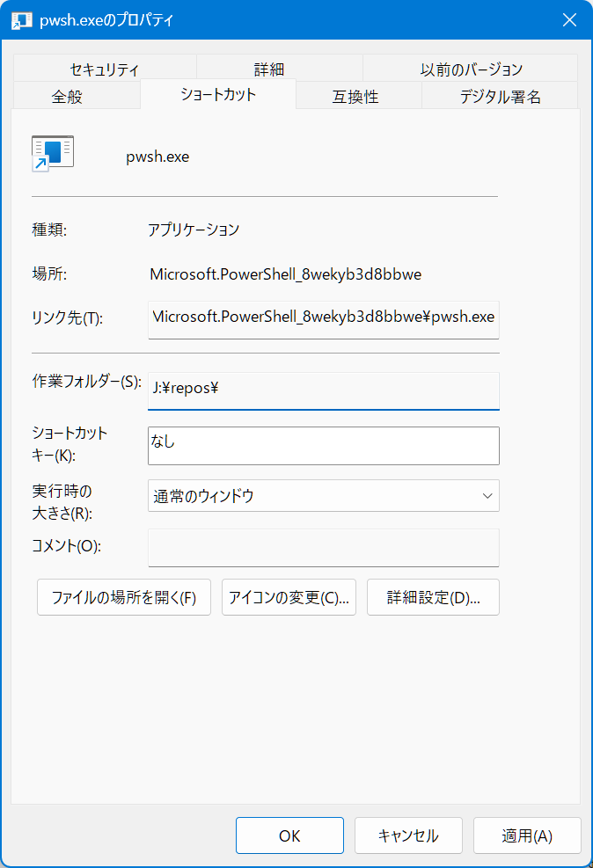Click the リンク先 target path field
Image resolution: width=593 pixels, height=868 pixels.
323,317
